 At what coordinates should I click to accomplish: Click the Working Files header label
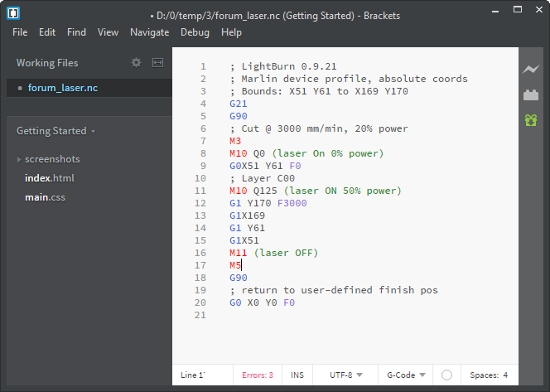point(47,63)
